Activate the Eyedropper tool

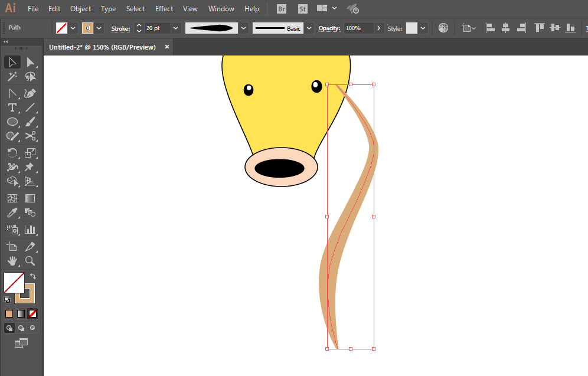12,213
